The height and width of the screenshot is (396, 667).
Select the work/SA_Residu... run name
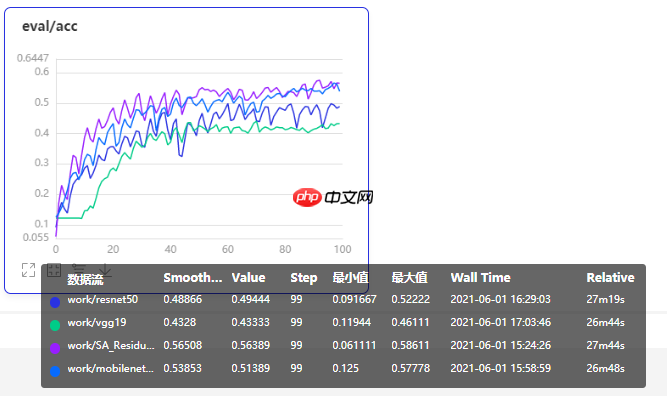(111, 345)
